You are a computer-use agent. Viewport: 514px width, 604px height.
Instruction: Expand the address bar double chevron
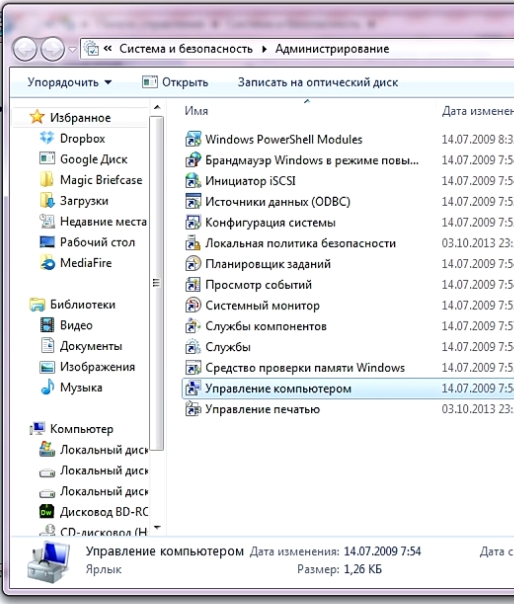click(108, 49)
